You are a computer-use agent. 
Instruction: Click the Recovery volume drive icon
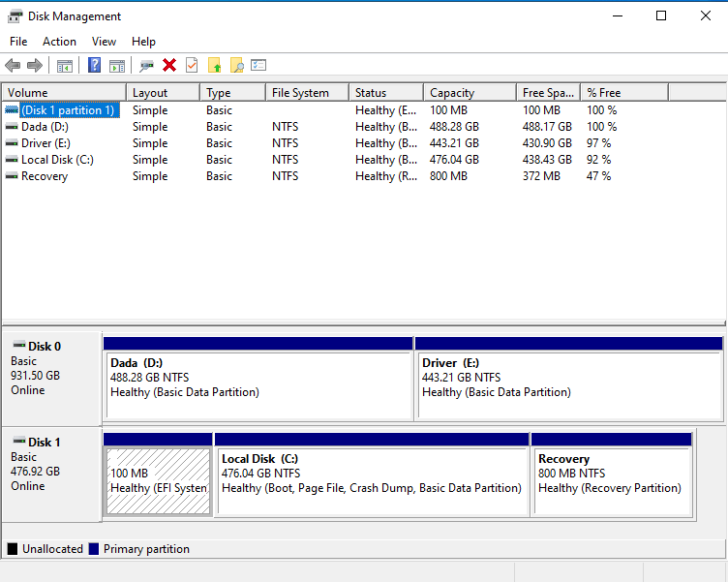click(12, 176)
